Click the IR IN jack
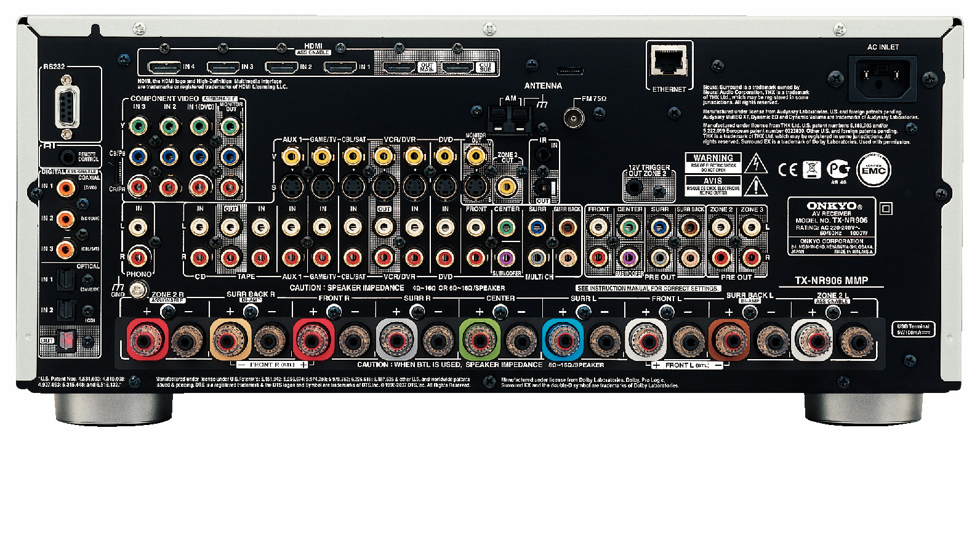This screenshot has width=980, height=534. [x=542, y=154]
